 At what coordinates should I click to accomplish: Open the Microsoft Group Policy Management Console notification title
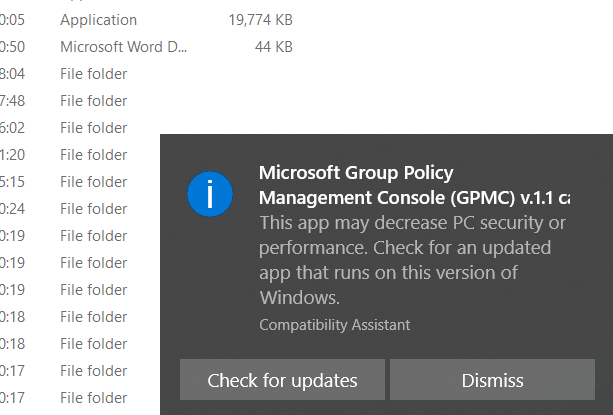(414, 185)
